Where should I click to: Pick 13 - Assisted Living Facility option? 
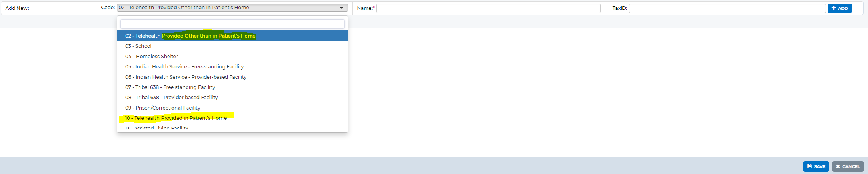(232, 128)
